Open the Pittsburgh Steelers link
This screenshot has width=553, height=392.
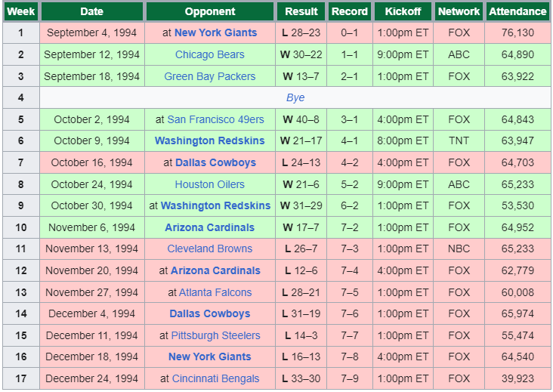[215, 335]
